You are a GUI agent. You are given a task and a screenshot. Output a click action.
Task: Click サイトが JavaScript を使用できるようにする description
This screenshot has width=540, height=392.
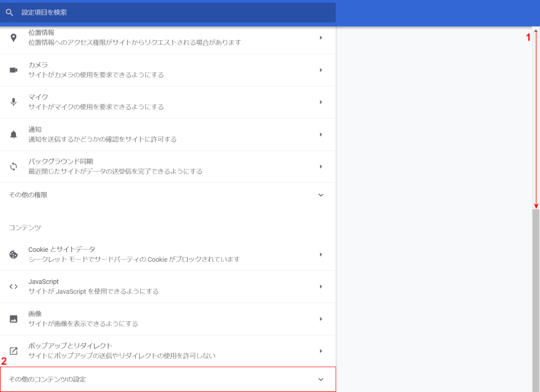[93, 292]
